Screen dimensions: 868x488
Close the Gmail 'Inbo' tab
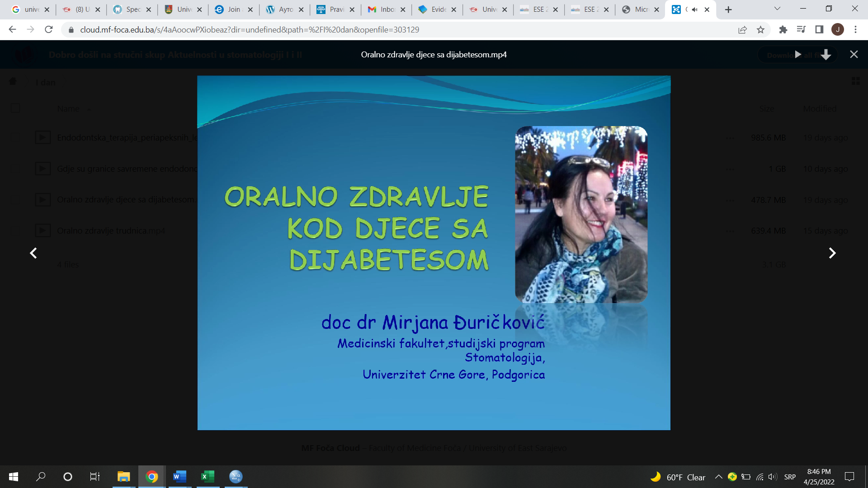[403, 9]
